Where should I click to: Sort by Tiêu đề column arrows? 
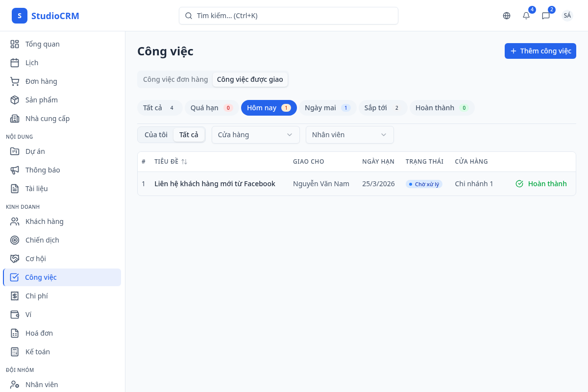pos(184,162)
